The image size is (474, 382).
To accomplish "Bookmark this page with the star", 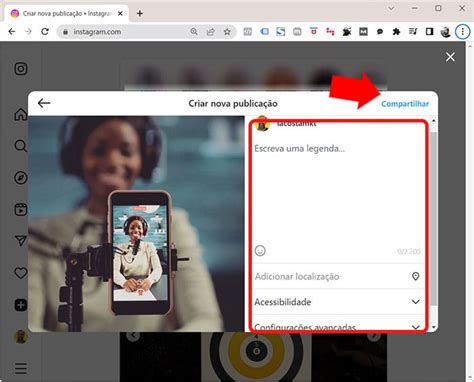I will (x=227, y=32).
